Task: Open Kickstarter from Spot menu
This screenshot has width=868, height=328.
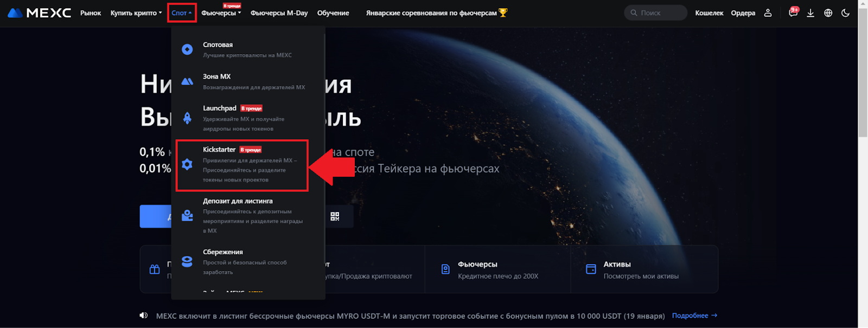Action: tap(242, 164)
